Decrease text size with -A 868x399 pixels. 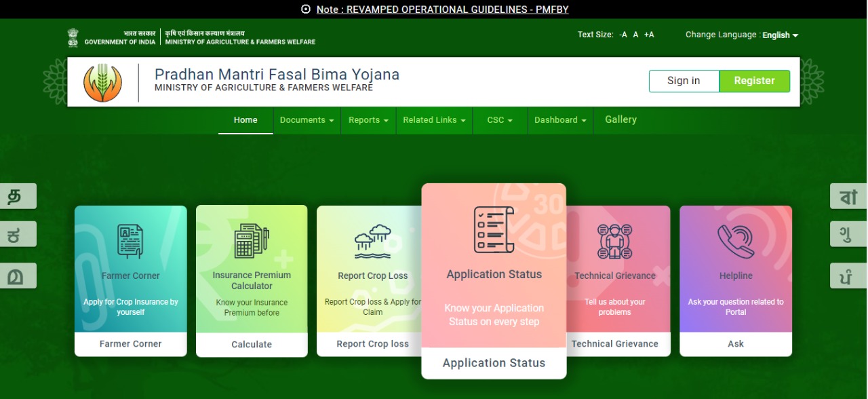point(623,35)
